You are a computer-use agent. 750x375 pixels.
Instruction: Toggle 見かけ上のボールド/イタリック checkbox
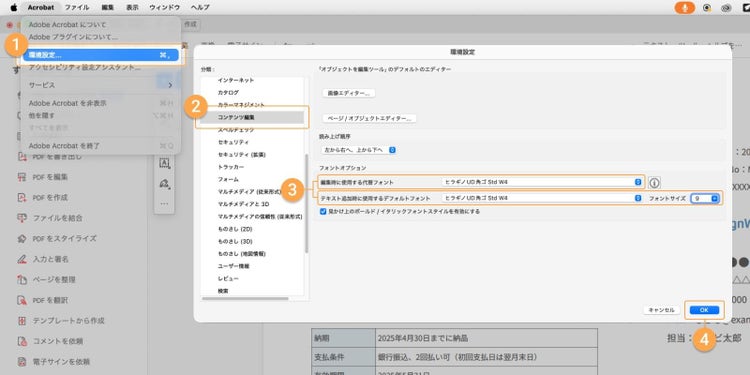coord(323,211)
